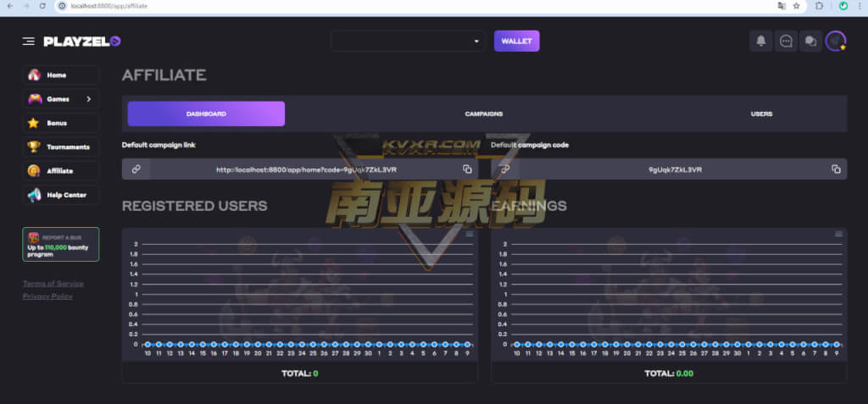This screenshot has height=404, width=868.
Task: Copy the default campaign link
Action: [467, 169]
